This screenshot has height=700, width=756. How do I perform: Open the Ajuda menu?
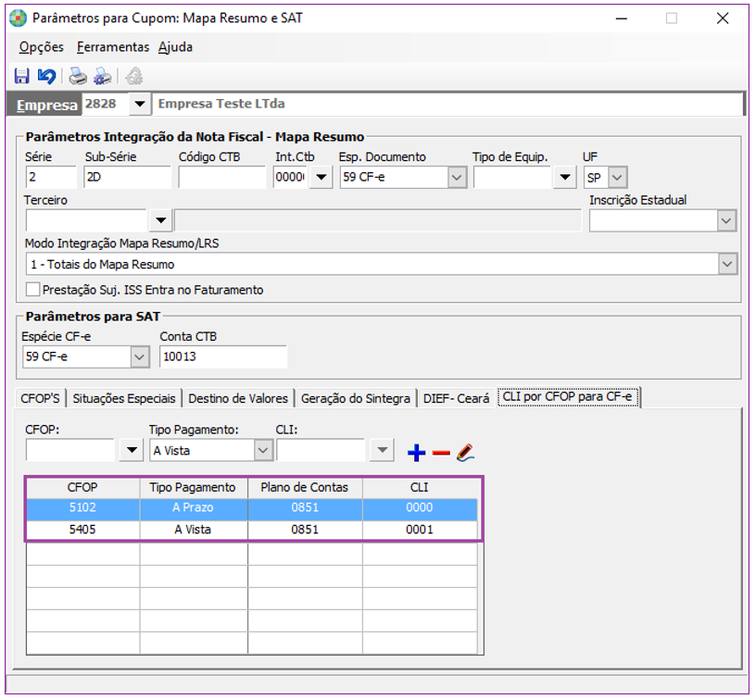point(175,47)
